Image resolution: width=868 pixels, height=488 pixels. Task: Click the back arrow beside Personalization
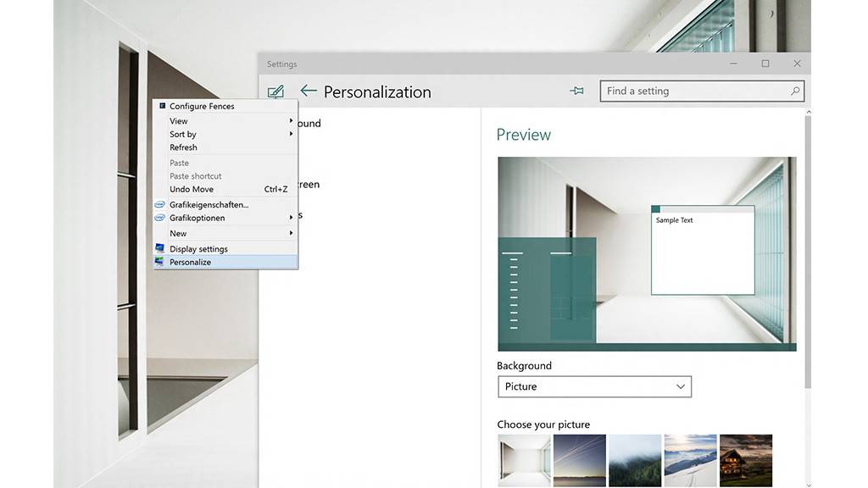click(x=309, y=91)
